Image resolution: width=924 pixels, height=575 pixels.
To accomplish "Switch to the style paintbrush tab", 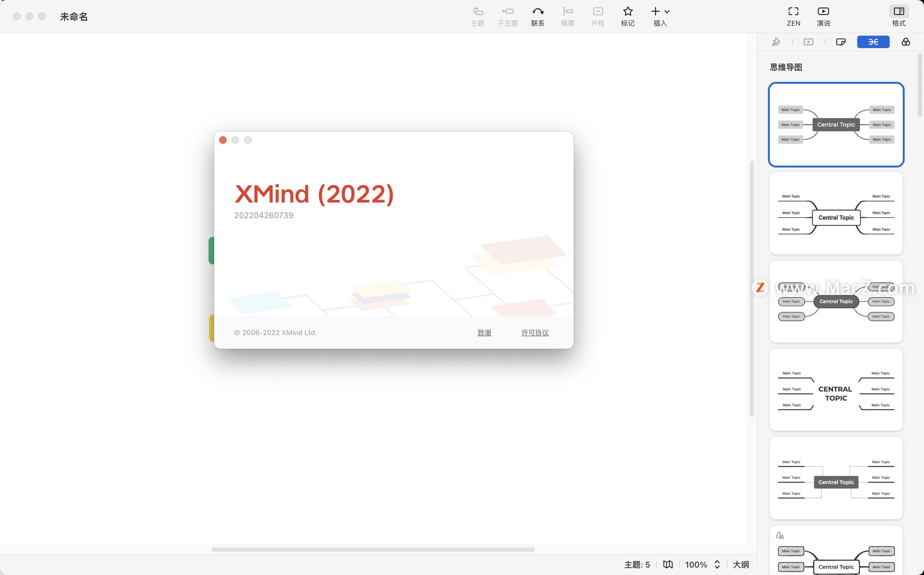I will 776,42.
